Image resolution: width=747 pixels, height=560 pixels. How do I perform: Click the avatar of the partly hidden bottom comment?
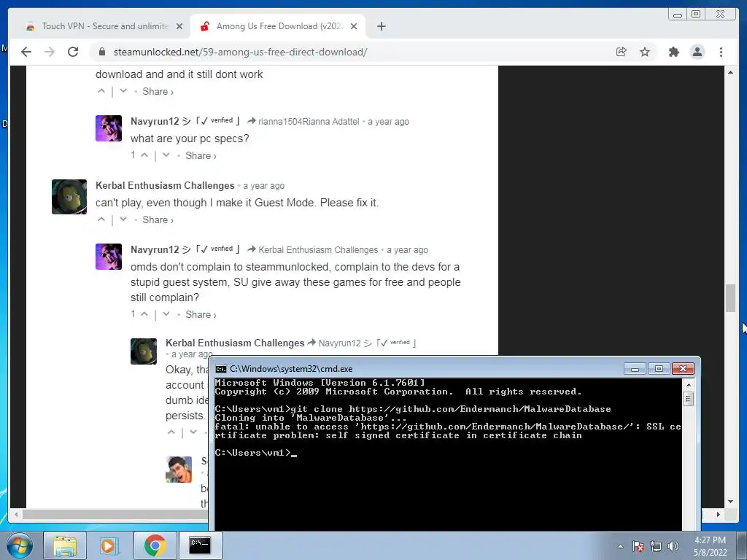tap(179, 469)
